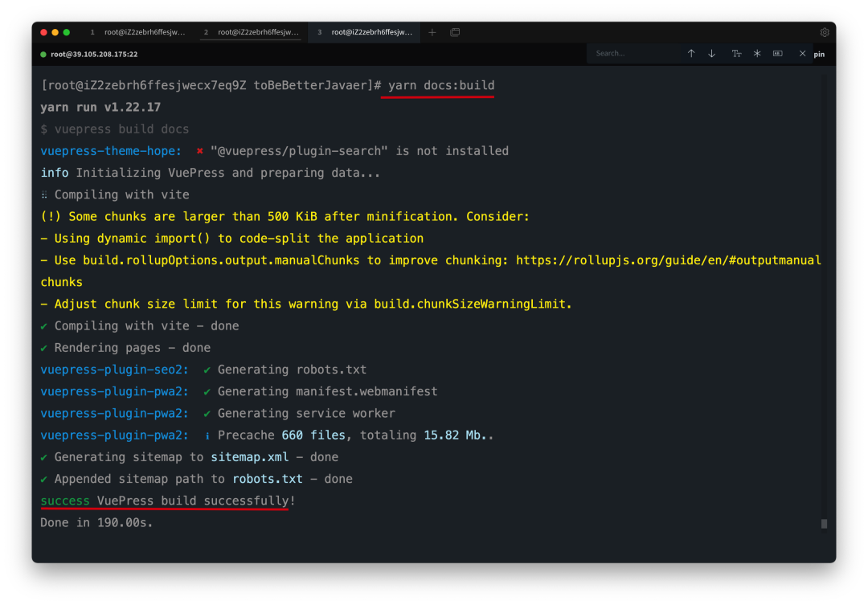Jump to previous search match arrow
868x605 pixels.
691,54
